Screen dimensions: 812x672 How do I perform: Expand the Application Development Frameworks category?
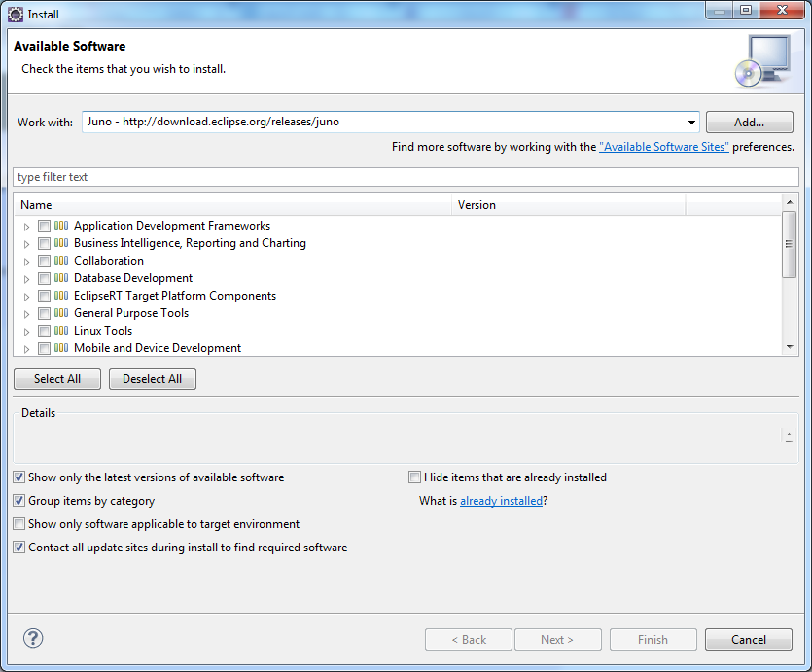pyautogui.click(x=26, y=227)
